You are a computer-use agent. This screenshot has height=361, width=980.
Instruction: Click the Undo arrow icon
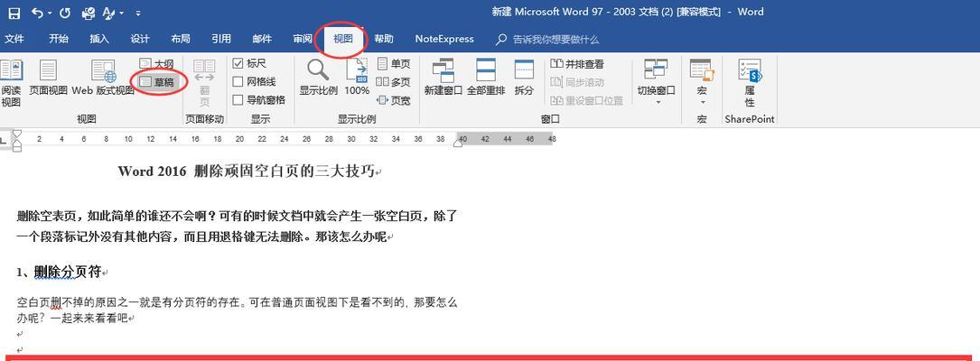[x=38, y=13]
